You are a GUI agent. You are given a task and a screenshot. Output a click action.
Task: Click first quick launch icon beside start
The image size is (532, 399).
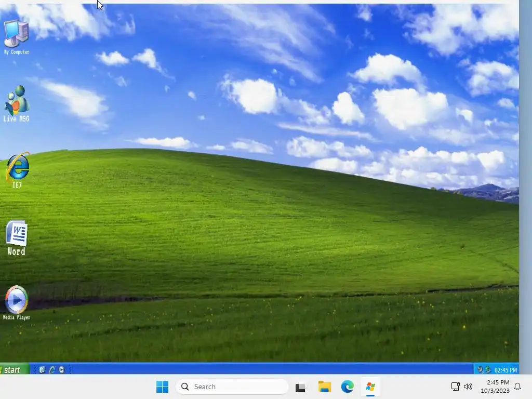click(42, 369)
